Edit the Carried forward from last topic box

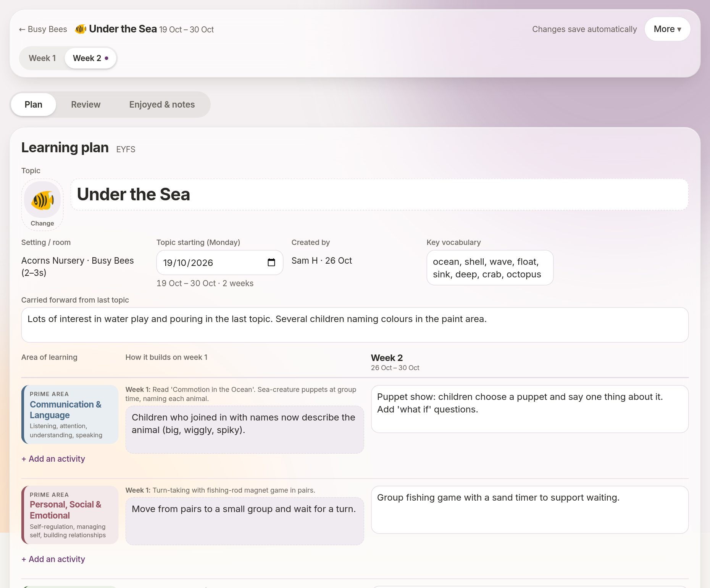point(355,325)
